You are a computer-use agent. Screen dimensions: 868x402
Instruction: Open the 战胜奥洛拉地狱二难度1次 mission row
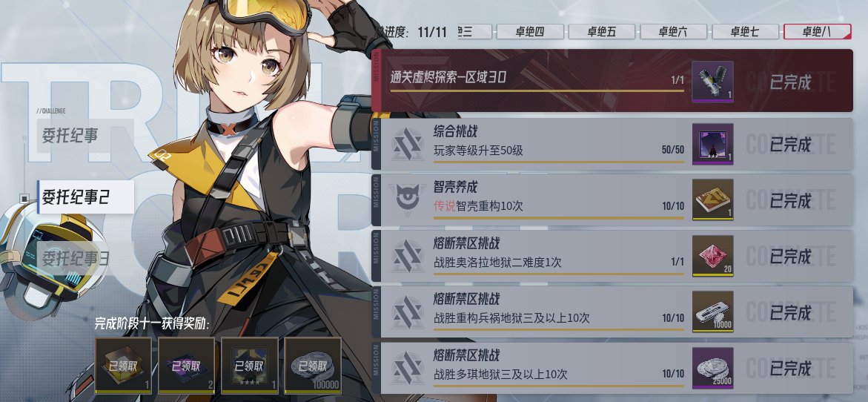click(x=612, y=256)
